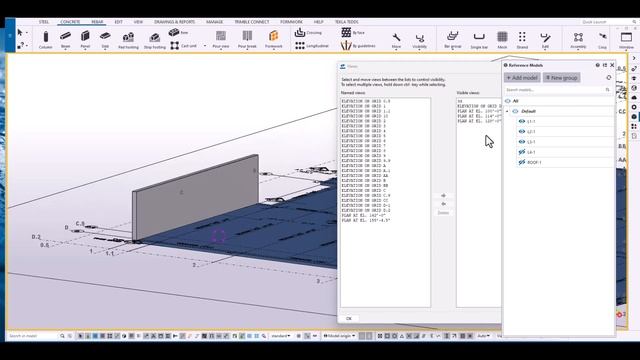Select the rebar Mesh tool
The height and width of the screenshot is (360, 640).
click(x=502, y=40)
